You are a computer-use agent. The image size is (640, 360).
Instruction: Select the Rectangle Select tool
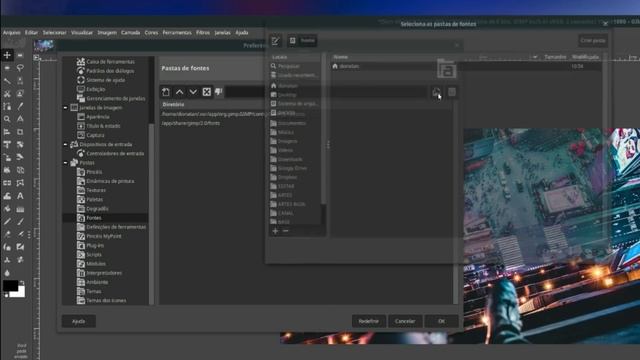[x=20, y=55]
